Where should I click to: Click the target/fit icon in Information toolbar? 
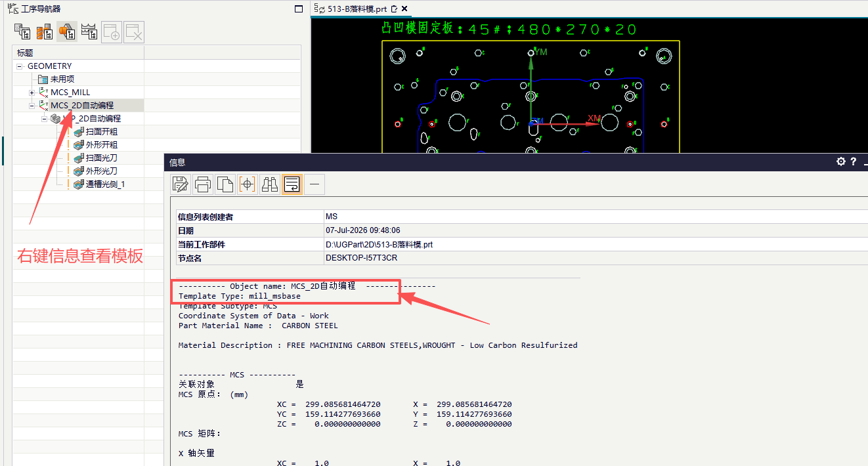coord(248,185)
